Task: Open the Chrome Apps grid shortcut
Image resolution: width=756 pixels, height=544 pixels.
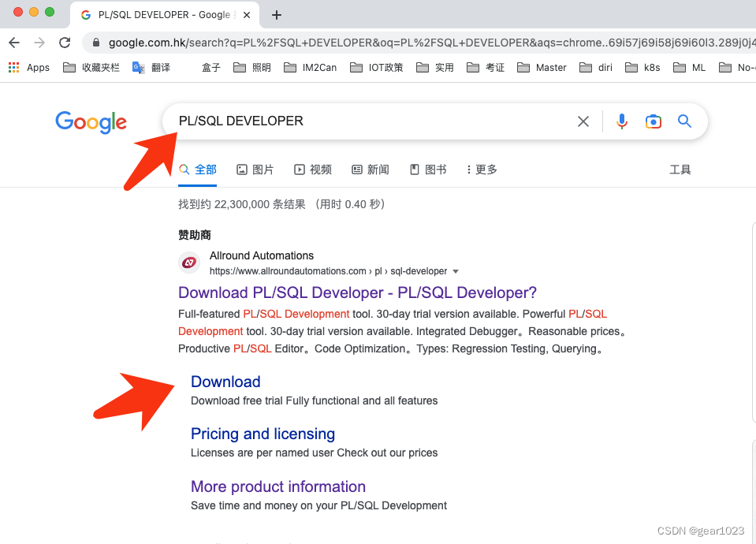Action: pyautogui.click(x=13, y=67)
